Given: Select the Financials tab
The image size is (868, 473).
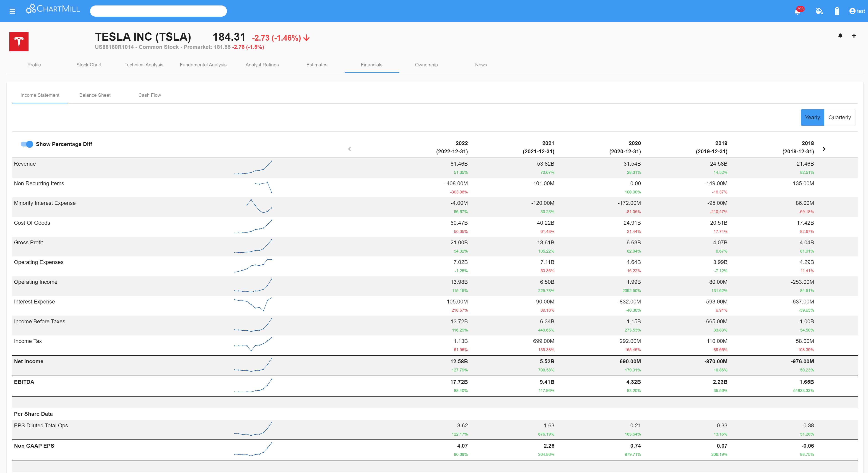Looking at the screenshot, I should [372, 65].
